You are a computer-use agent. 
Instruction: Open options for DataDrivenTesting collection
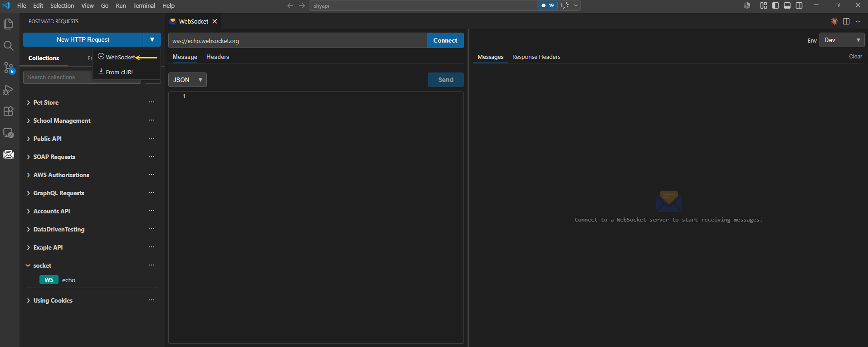pos(151,229)
